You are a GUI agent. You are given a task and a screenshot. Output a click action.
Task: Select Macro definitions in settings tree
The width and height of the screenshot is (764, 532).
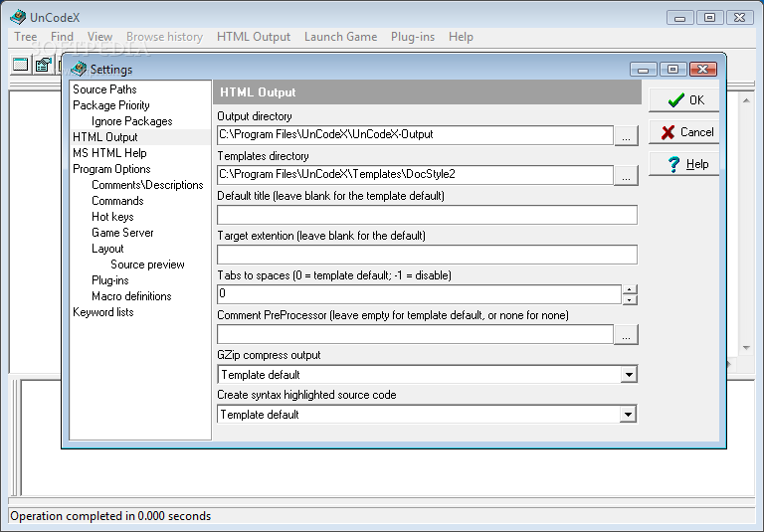pyautogui.click(x=131, y=296)
